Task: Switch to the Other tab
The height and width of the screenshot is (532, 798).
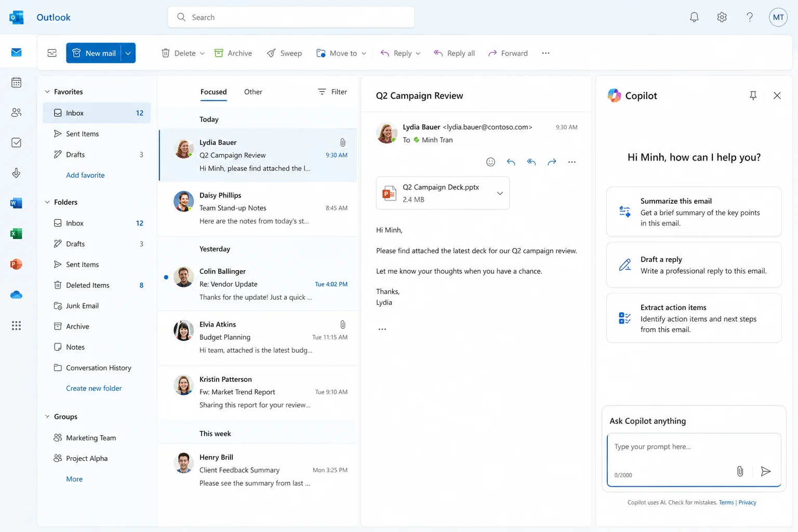Action: click(x=253, y=92)
